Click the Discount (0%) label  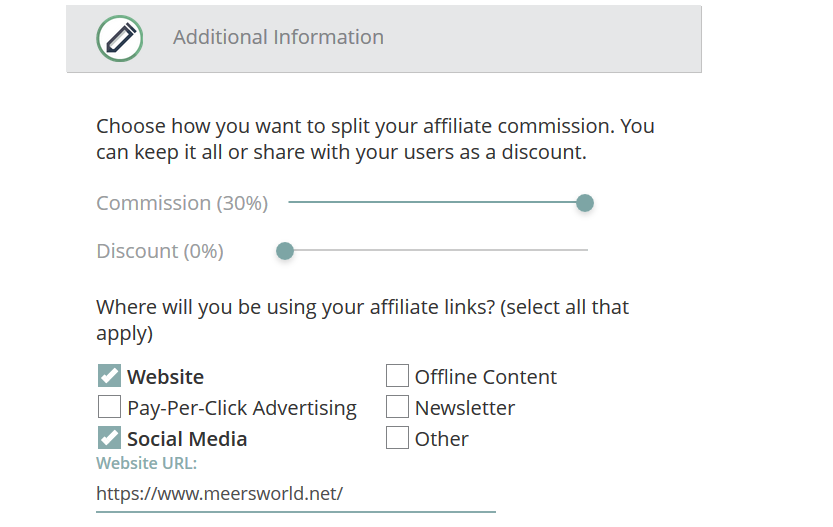pyautogui.click(x=160, y=251)
